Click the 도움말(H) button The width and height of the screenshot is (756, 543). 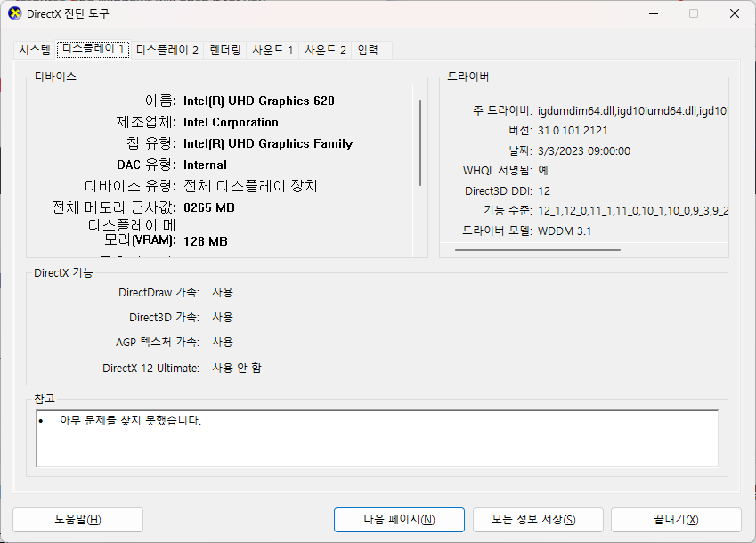point(77,519)
